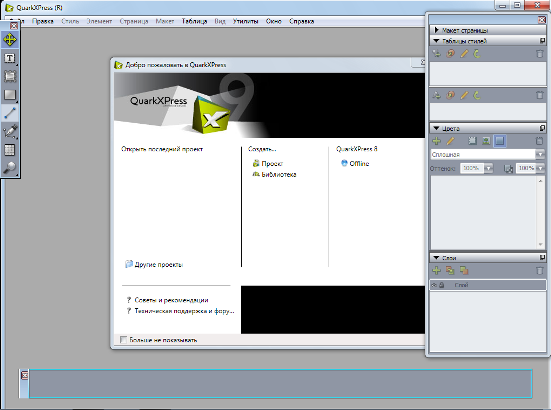Select the Picture Content tool
The width and height of the screenshot is (551, 410).
10,76
